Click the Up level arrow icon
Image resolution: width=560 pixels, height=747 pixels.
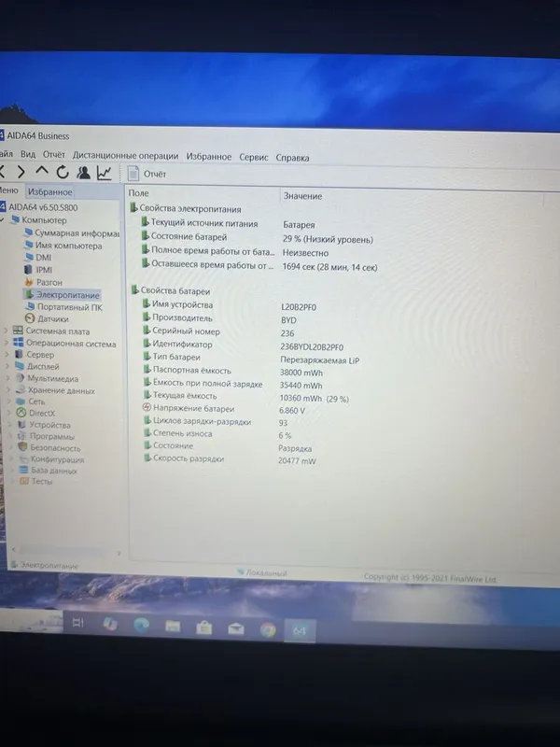click(42, 171)
